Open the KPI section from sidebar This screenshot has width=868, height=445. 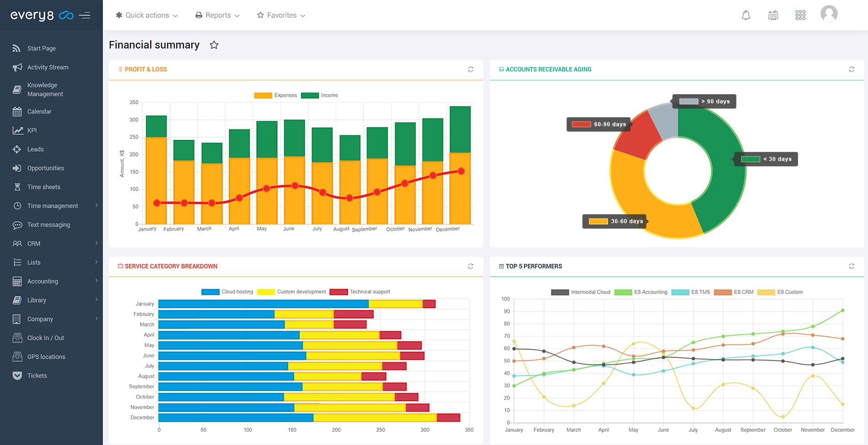32,130
